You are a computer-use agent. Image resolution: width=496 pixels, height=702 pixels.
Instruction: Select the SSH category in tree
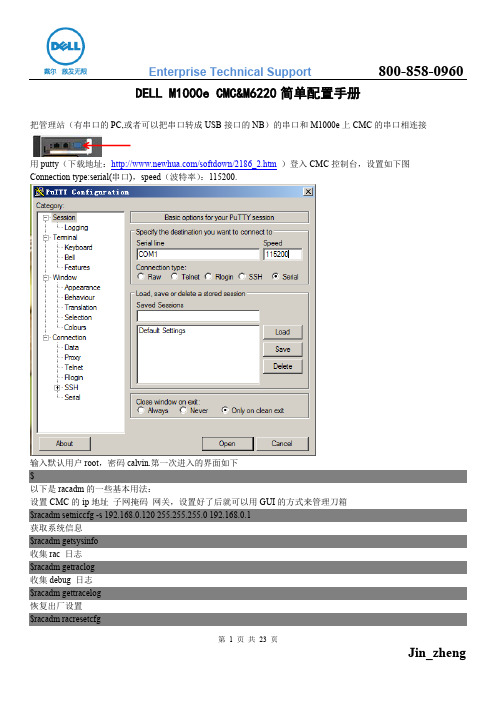coord(71,387)
